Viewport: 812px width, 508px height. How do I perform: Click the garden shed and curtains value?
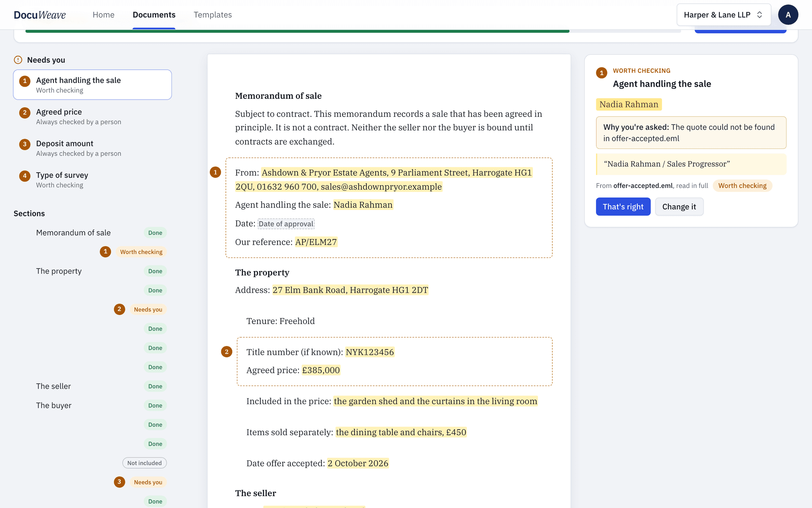pyautogui.click(x=435, y=401)
